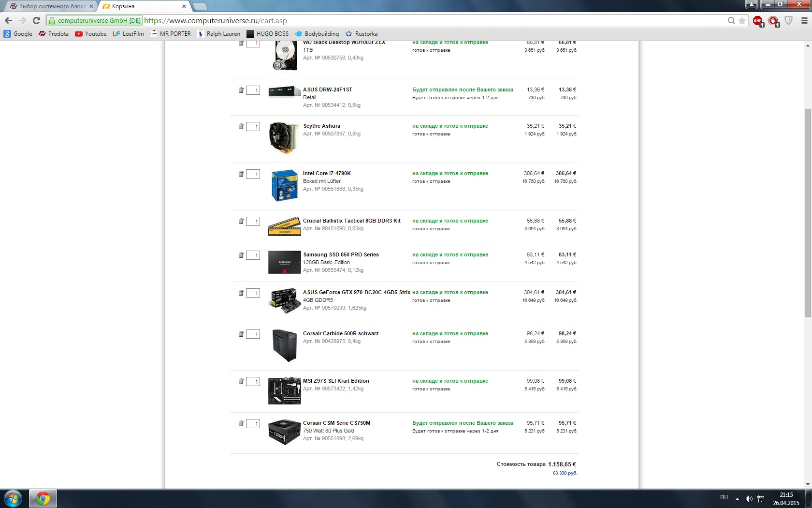
Task: Click scrollbar up arrow
Action: (808, 45)
